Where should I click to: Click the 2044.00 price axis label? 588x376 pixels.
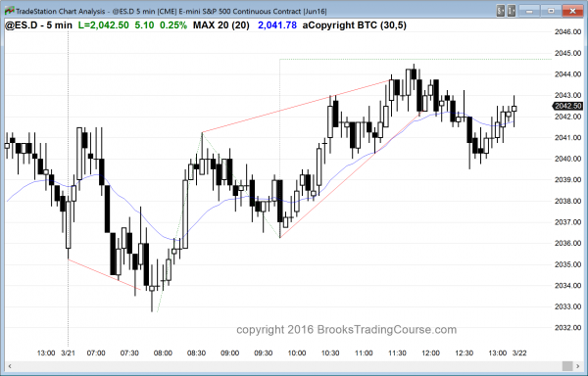(567, 74)
